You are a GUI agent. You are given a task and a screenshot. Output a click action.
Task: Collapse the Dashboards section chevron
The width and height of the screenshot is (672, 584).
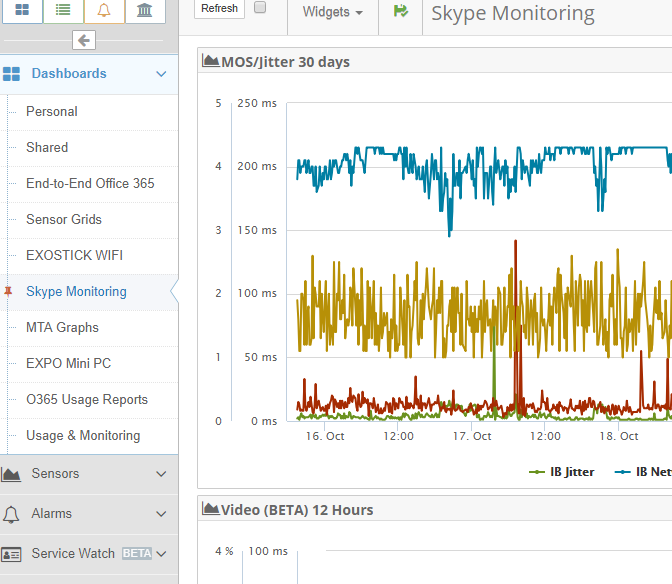click(x=161, y=74)
